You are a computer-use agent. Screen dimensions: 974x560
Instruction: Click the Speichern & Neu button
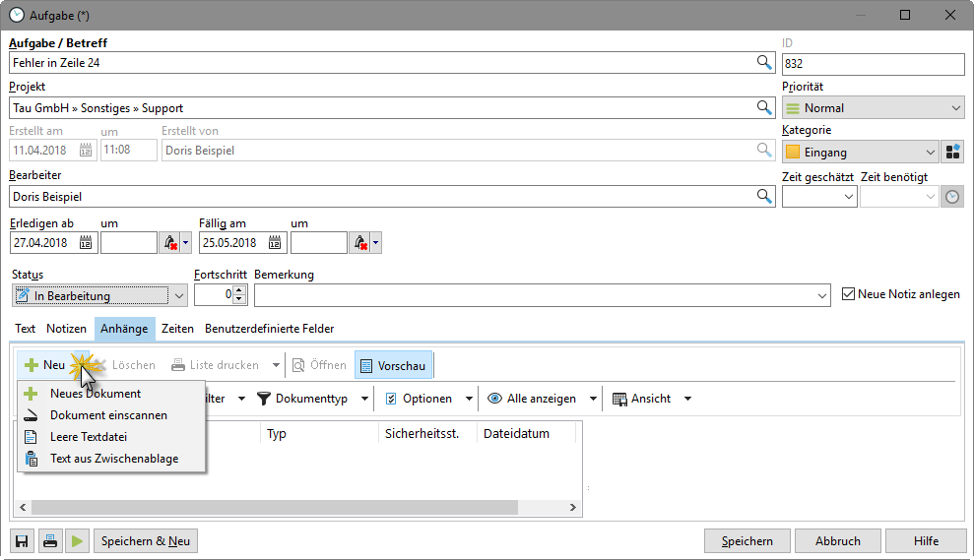pyautogui.click(x=146, y=540)
